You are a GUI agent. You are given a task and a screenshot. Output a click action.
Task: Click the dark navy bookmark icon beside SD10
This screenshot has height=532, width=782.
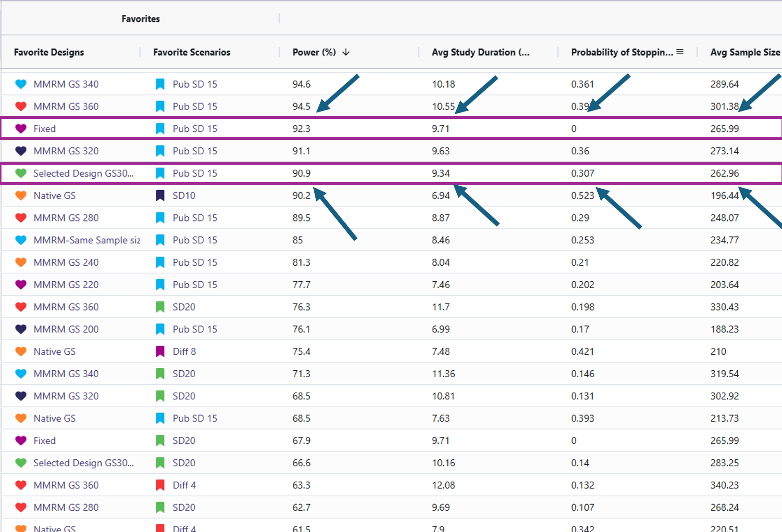pyautogui.click(x=160, y=196)
